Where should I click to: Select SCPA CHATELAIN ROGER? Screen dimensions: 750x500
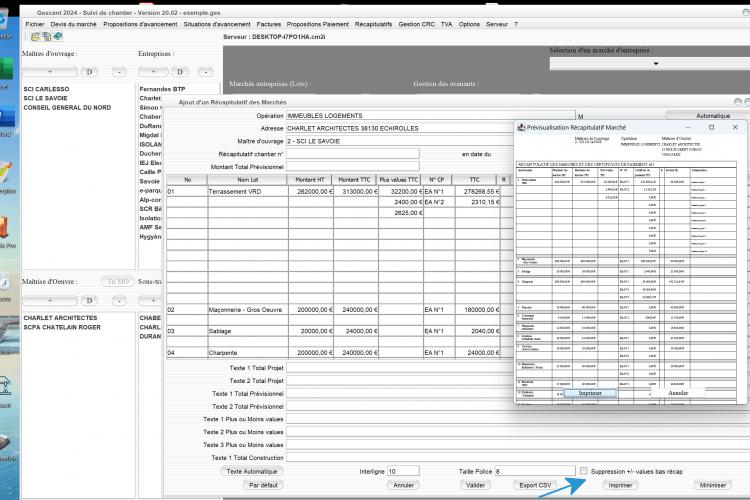click(62, 327)
